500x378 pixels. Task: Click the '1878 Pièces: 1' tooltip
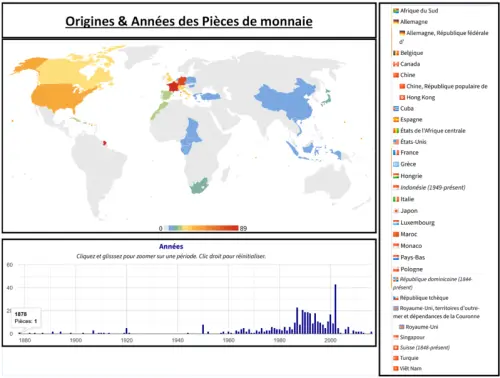point(27,318)
